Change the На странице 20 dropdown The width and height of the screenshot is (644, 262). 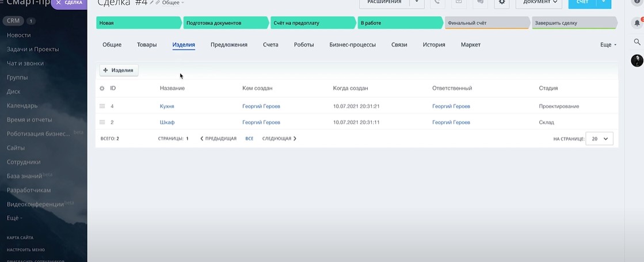coord(599,139)
